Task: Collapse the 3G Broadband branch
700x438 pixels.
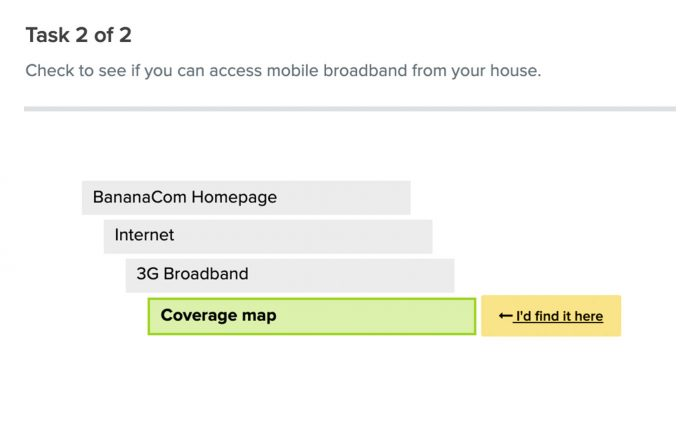Action: tap(290, 275)
